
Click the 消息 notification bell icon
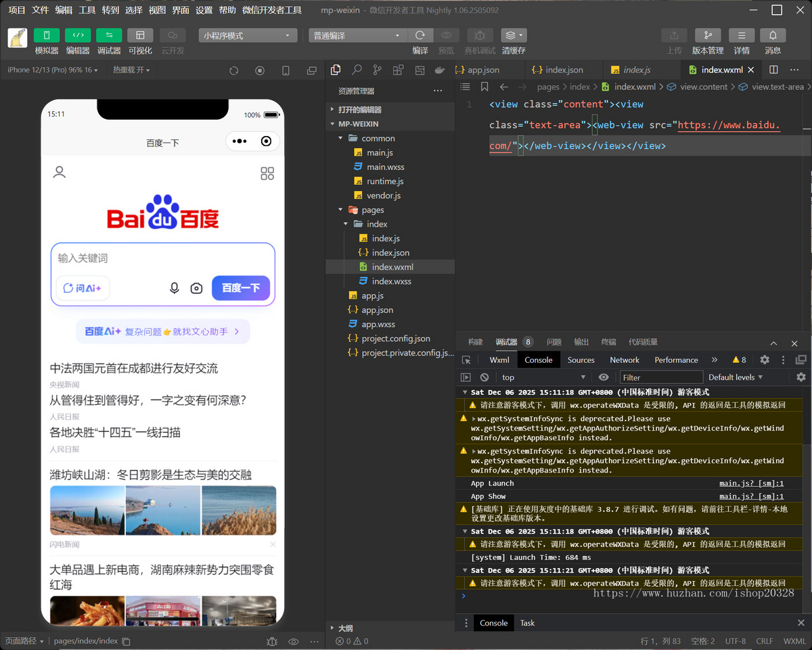(x=771, y=35)
